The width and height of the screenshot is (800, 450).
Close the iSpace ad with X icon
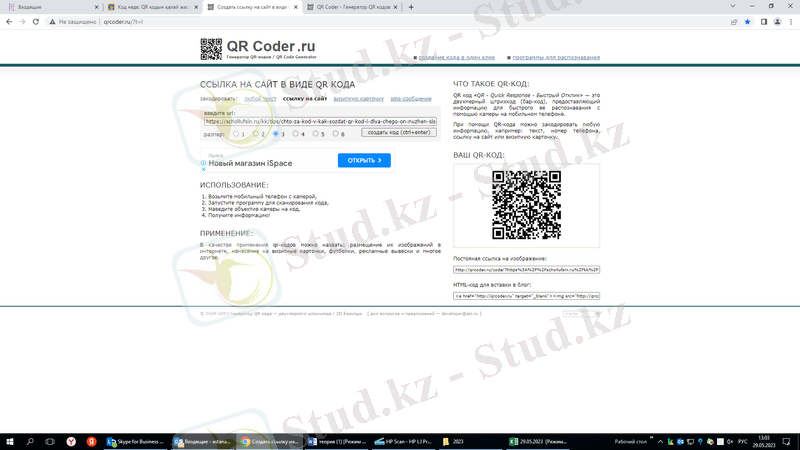point(204,169)
